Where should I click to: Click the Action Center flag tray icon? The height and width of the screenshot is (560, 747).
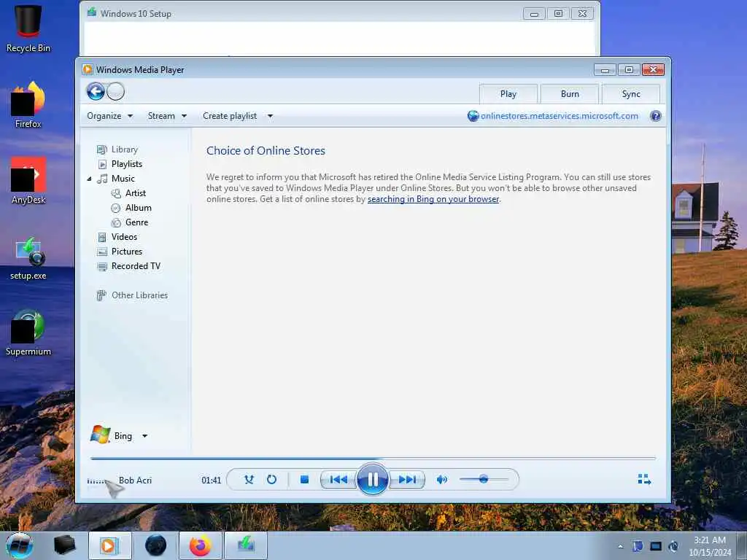pyautogui.click(x=638, y=546)
